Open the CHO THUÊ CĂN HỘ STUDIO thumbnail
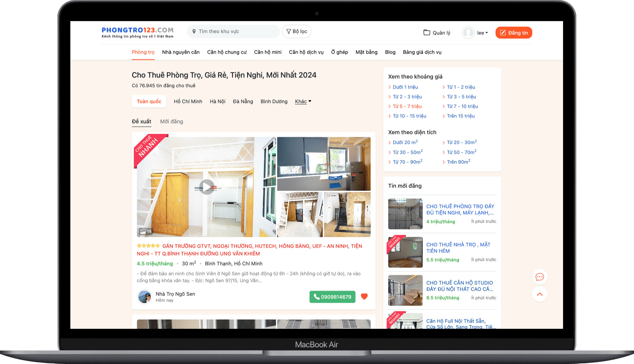The width and height of the screenshot is (634, 364). [405, 290]
